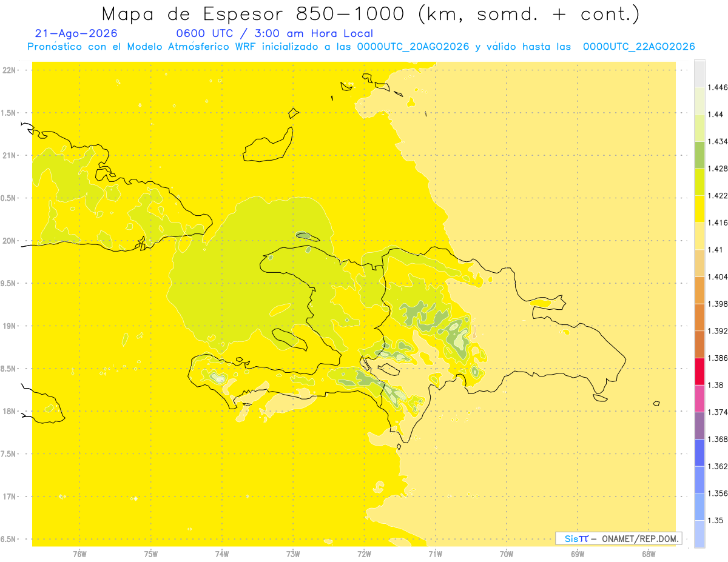Click the pale yellow 1.41–1.416 legend swatch

coord(699,236)
